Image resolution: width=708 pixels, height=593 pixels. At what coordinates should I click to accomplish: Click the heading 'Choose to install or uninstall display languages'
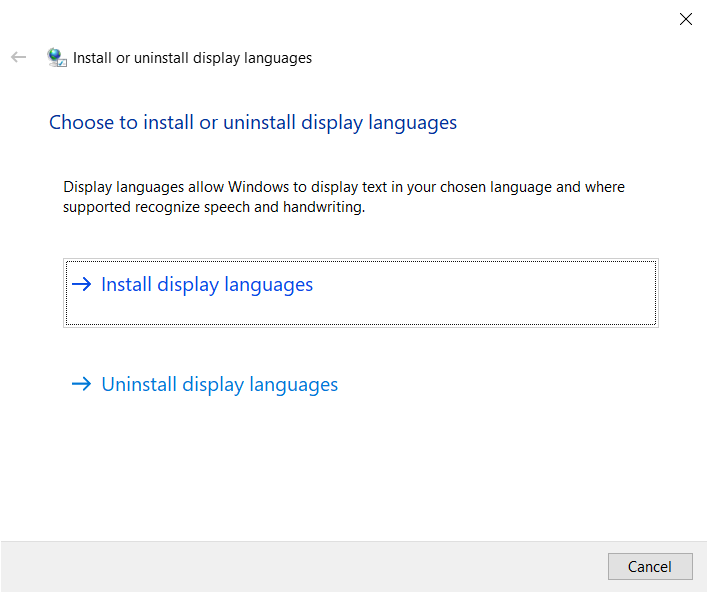click(x=253, y=123)
